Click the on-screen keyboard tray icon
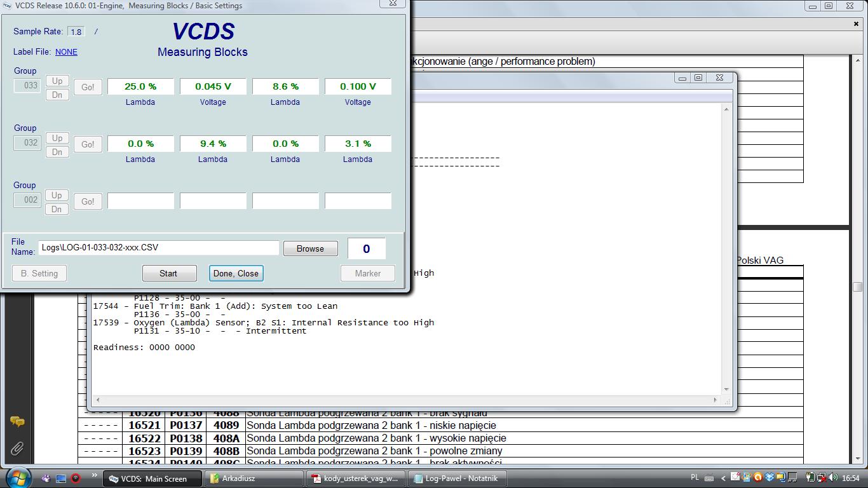 (x=709, y=478)
